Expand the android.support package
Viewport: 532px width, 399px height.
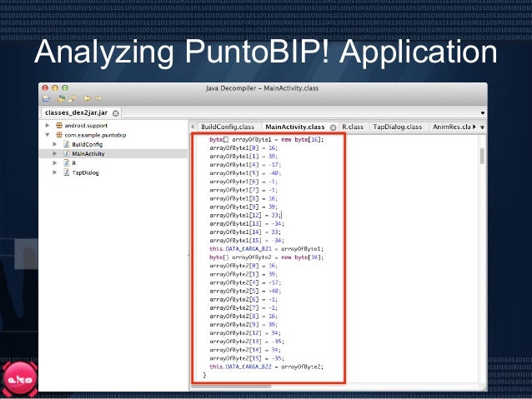(x=48, y=126)
